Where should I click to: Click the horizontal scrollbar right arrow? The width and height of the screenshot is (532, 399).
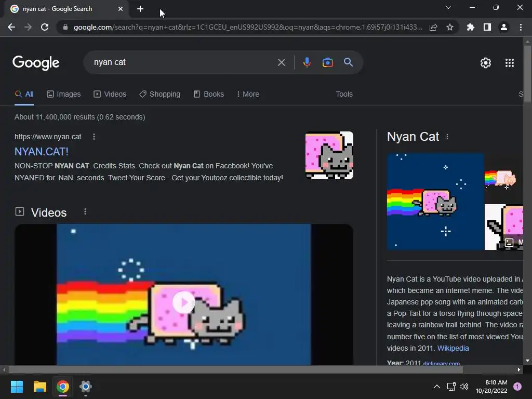[519, 370]
